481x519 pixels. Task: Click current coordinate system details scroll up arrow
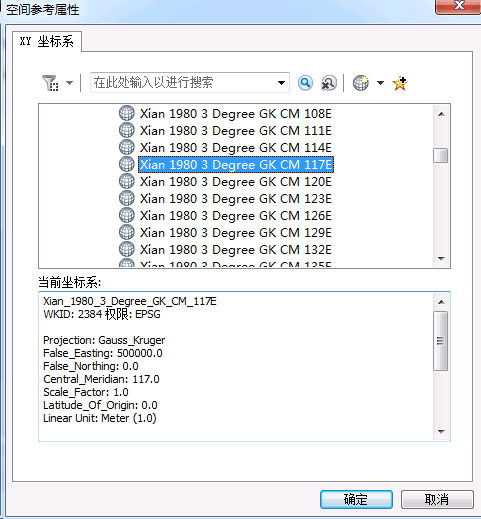[x=441, y=302]
